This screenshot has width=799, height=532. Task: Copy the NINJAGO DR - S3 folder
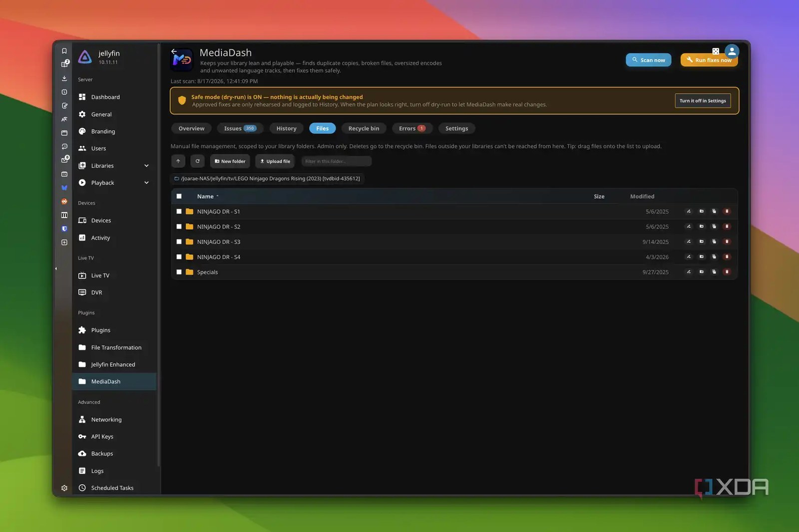tap(714, 242)
